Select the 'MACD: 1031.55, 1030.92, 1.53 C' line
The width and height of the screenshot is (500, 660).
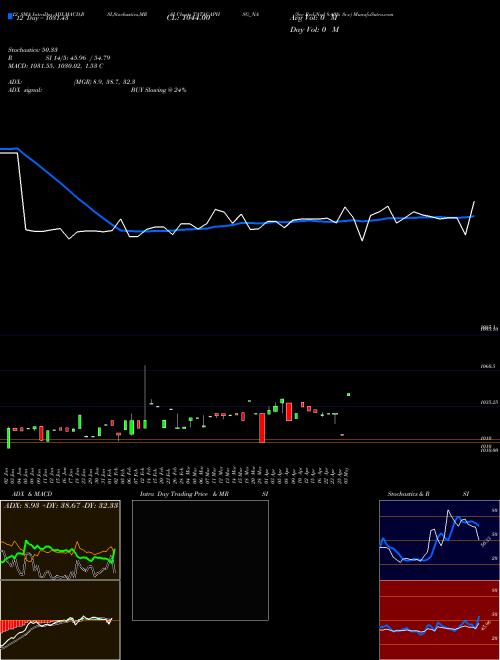pos(56,66)
